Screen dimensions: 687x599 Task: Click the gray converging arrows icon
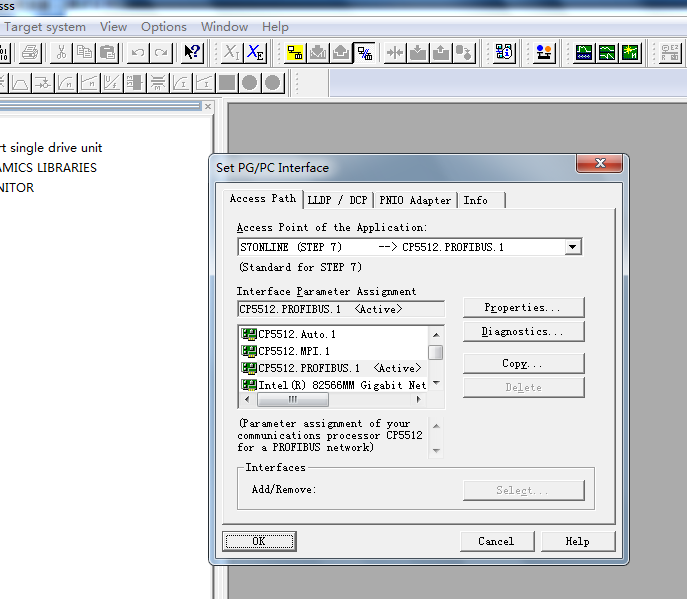point(395,53)
